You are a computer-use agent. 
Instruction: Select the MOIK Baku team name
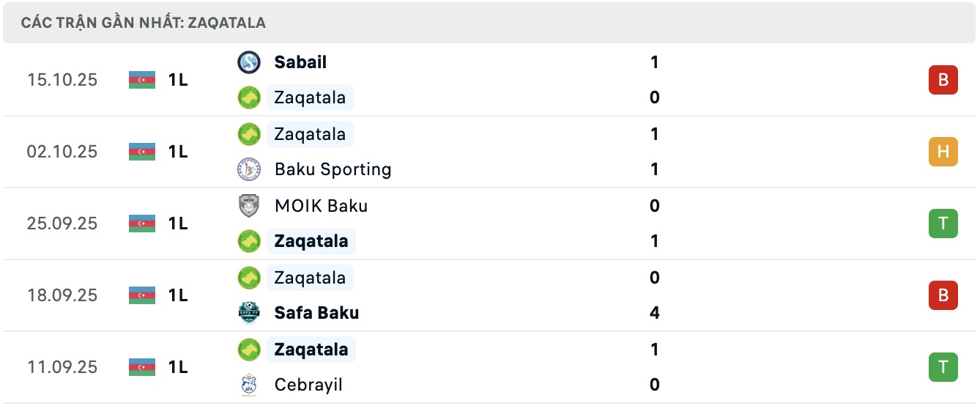321,206
